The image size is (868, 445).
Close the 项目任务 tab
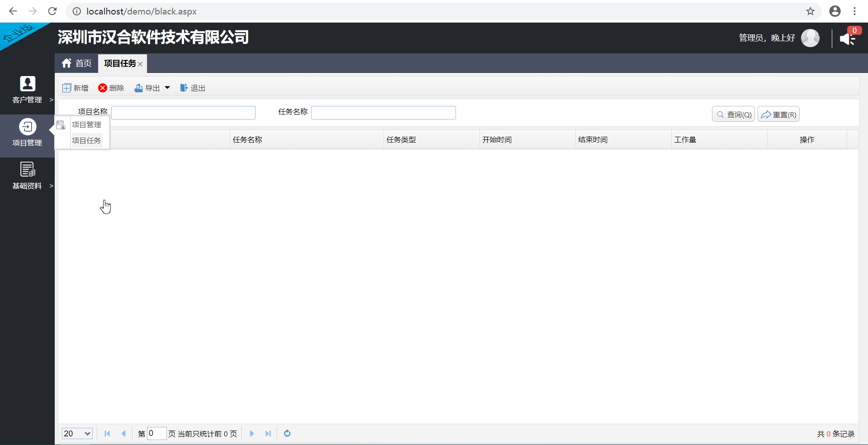140,64
